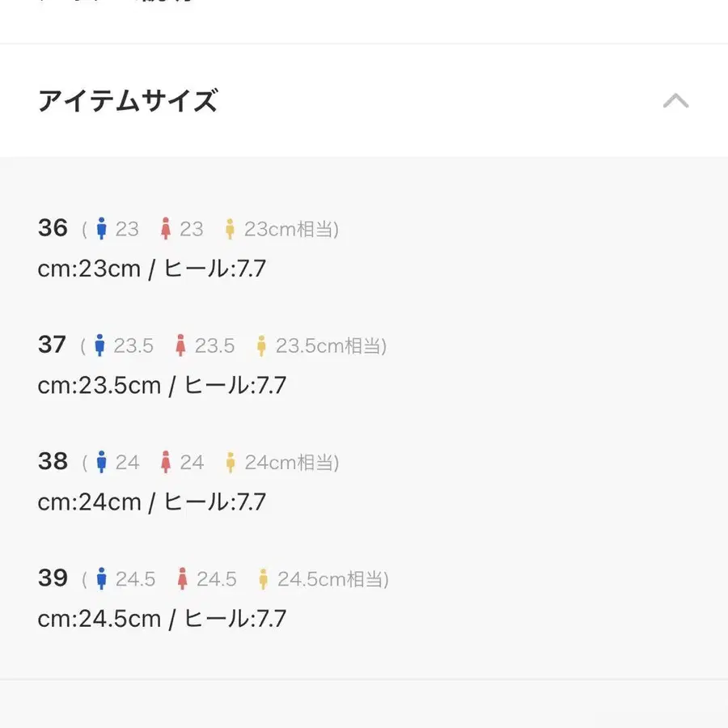Select the size 37 label

pyautogui.click(x=52, y=345)
